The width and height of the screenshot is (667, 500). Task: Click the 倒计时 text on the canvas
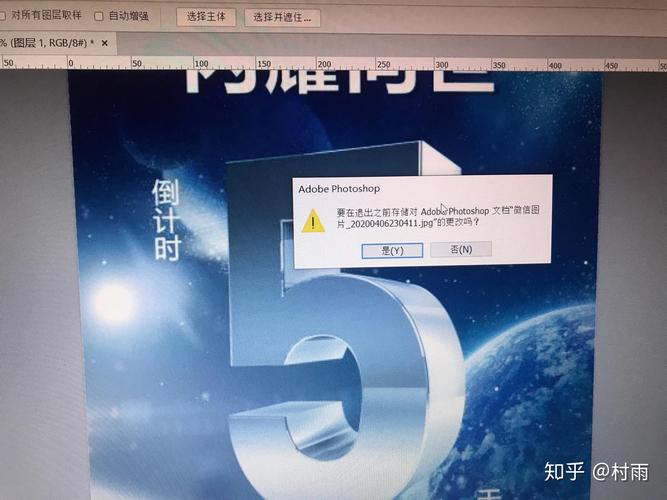167,220
